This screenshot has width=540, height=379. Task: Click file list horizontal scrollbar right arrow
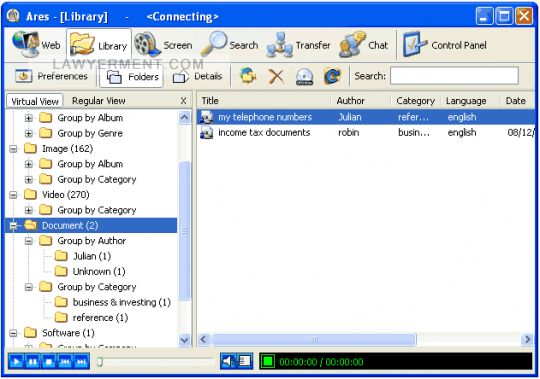pos(527,339)
